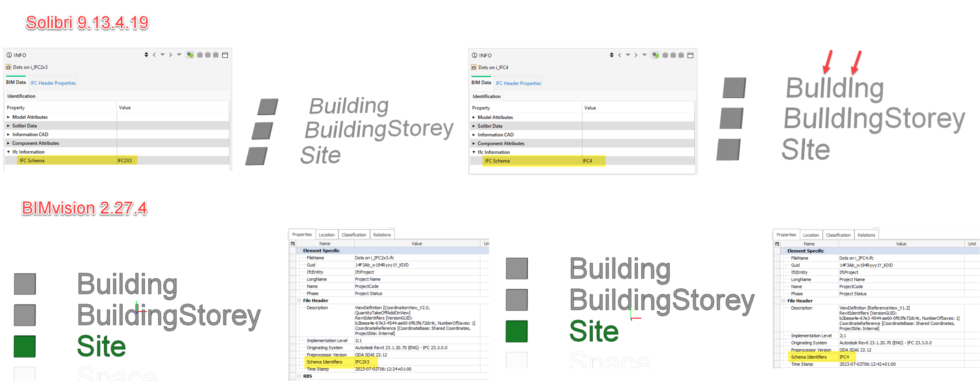Collapse File Header group in BIMvision IFC2x3 grid
The width and height of the screenshot is (980, 381).
(x=299, y=301)
